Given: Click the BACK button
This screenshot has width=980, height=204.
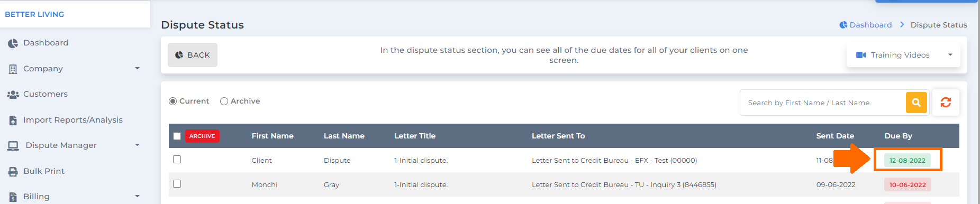Looking at the screenshot, I should (x=193, y=55).
